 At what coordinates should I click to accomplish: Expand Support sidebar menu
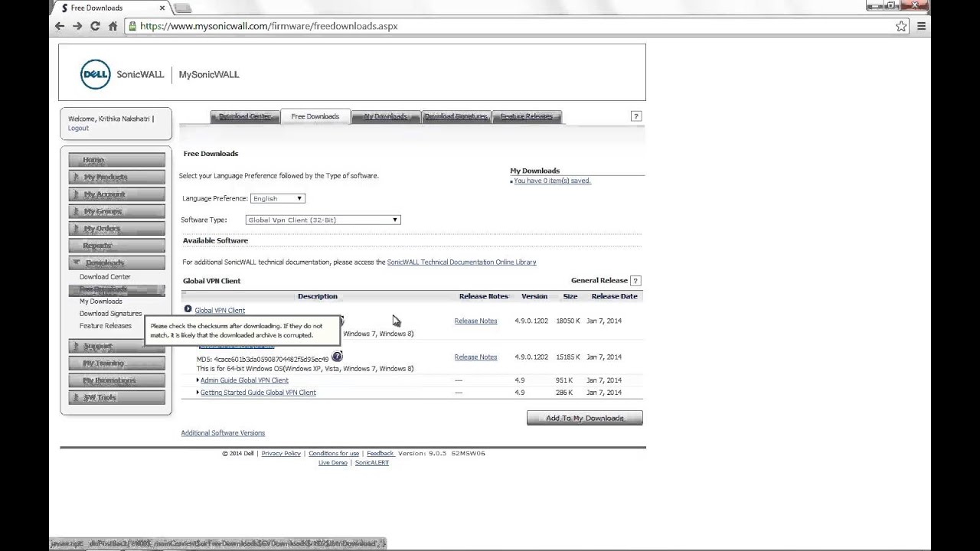pyautogui.click(x=116, y=346)
